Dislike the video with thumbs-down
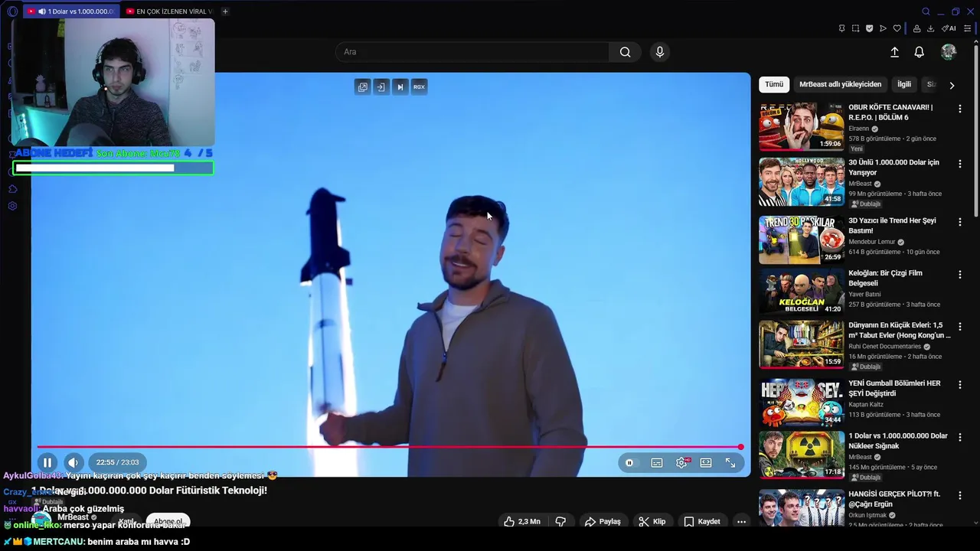Viewport: 980px width, 551px height. (x=560, y=522)
